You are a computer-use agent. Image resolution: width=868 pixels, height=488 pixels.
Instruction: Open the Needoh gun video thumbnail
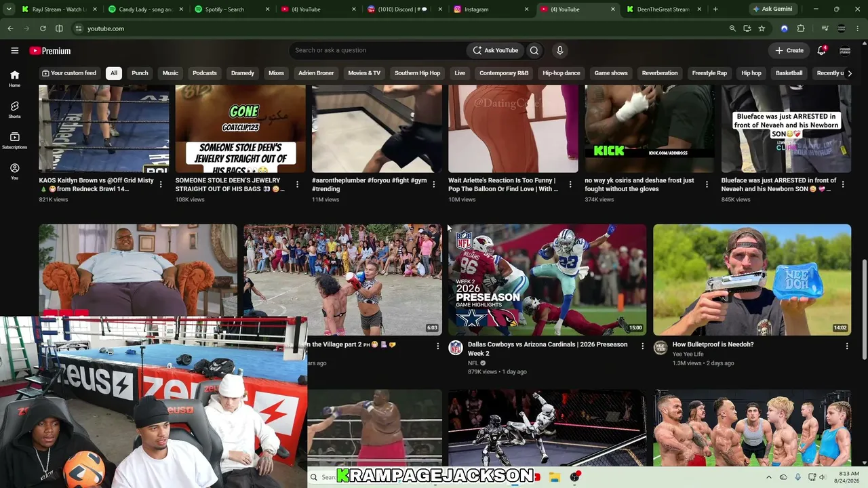pyautogui.click(x=752, y=280)
